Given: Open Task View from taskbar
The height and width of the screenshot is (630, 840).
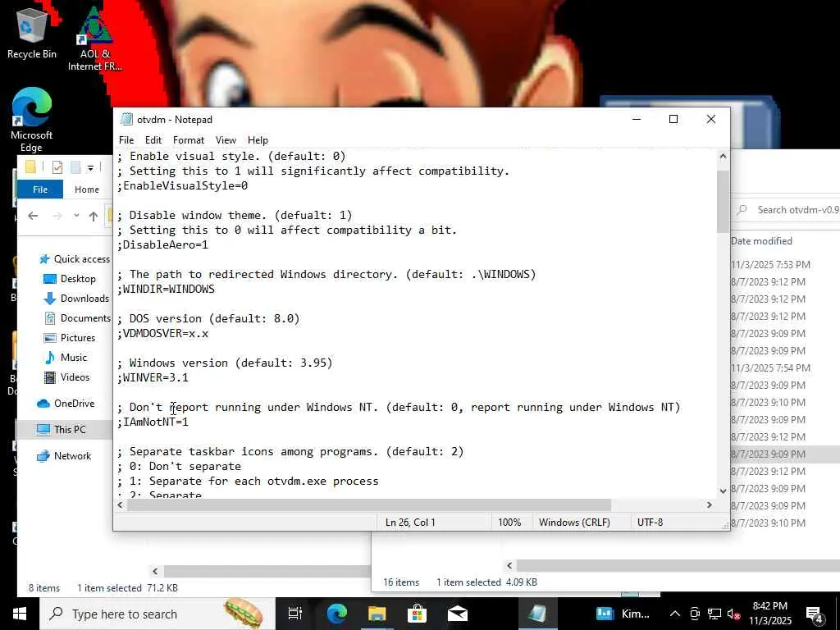Looking at the screenshot, I should pyautogui.click(x=295, y=614).
